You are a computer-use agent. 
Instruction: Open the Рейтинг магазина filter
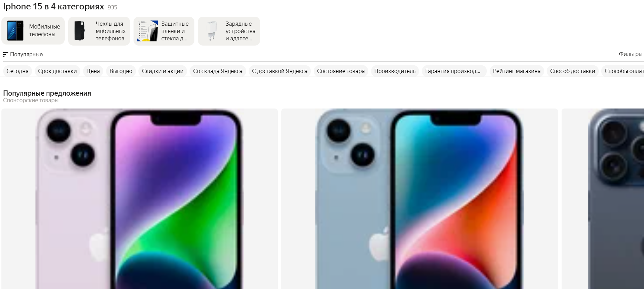pos(517,71)
